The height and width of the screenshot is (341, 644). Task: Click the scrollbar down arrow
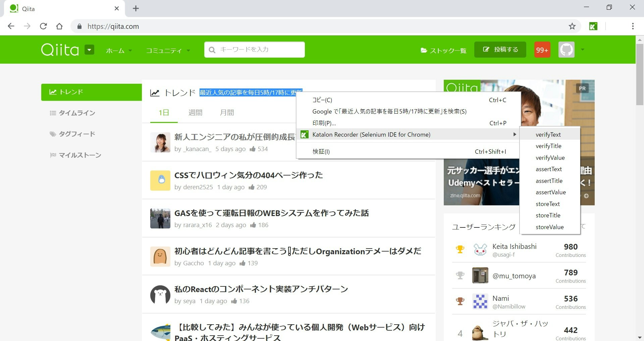[x=640, y=337]
